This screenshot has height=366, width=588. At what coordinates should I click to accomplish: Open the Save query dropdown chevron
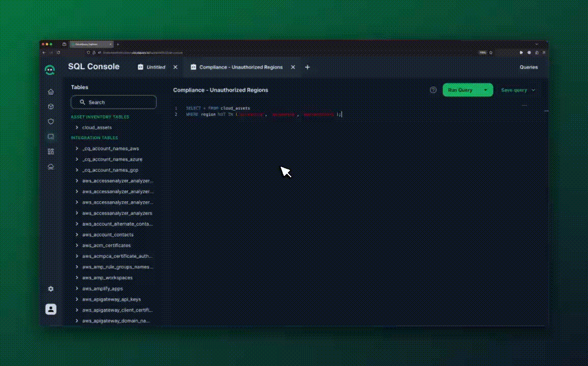533,90
